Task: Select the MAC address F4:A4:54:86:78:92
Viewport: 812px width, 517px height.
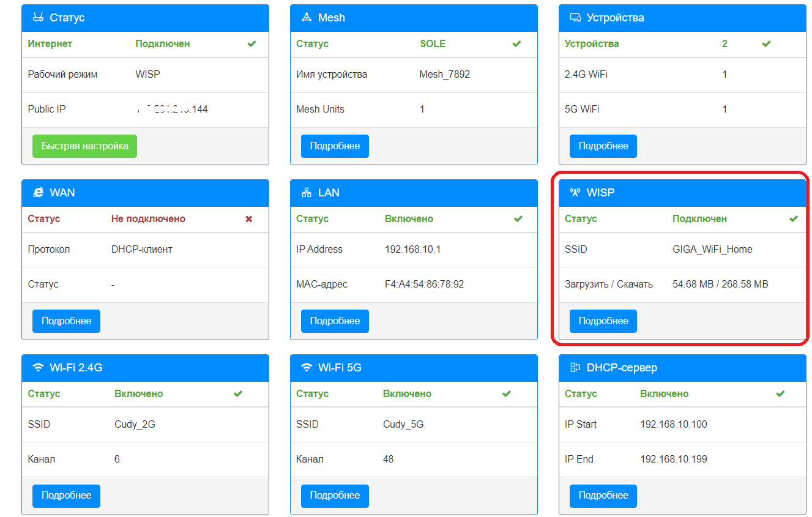Action: click(x=425, y=285)
